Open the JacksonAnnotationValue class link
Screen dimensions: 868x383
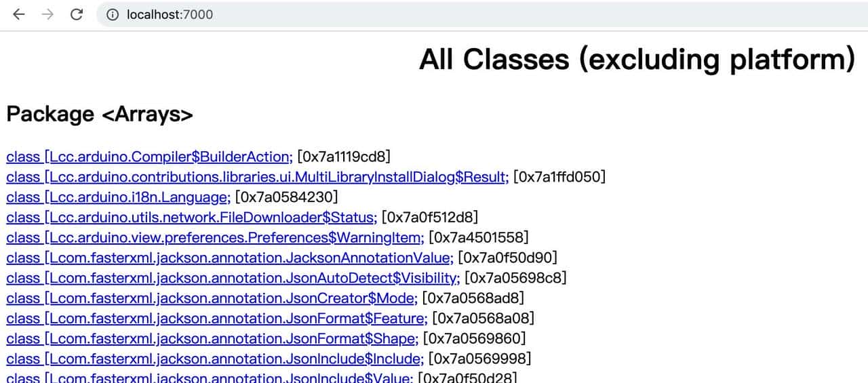click(x=229, y=258)
